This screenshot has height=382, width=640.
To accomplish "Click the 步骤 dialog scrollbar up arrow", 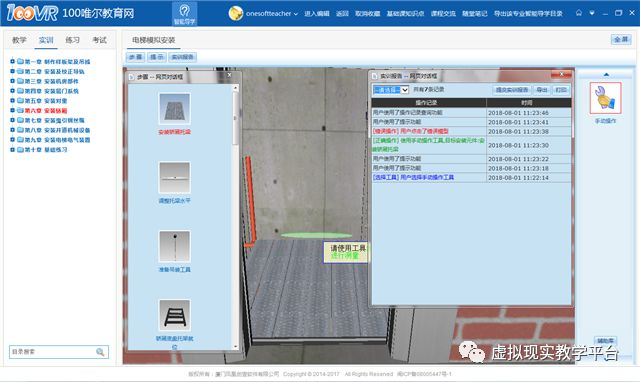I will 236,88.
